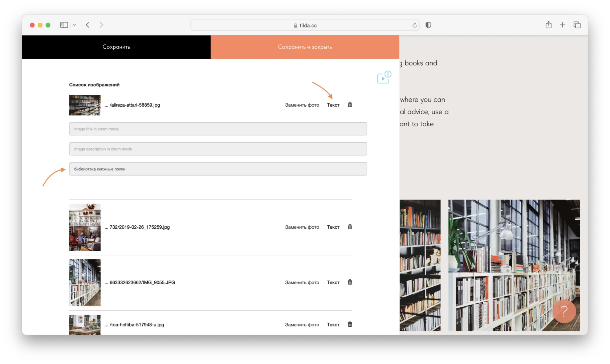Open a new Safari tab
The width and height of the screenshot is (610, 364).
(562, 25)
